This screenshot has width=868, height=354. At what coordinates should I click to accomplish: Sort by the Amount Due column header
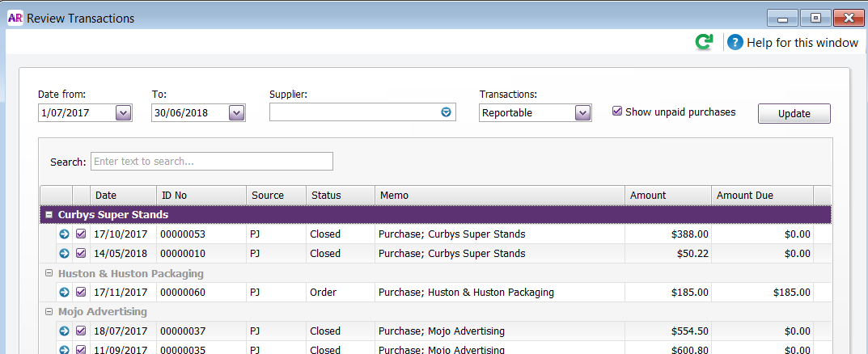[762, 196]
